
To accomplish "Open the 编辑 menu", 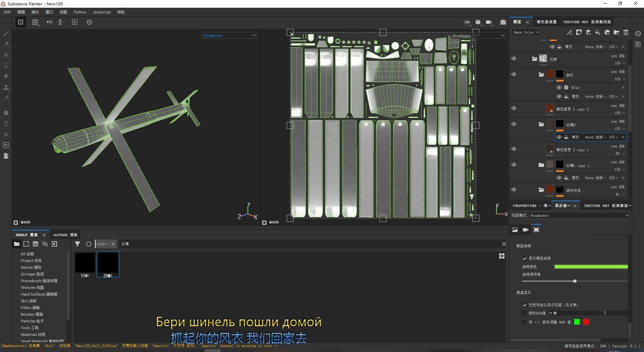I will [x=21, y=12].
